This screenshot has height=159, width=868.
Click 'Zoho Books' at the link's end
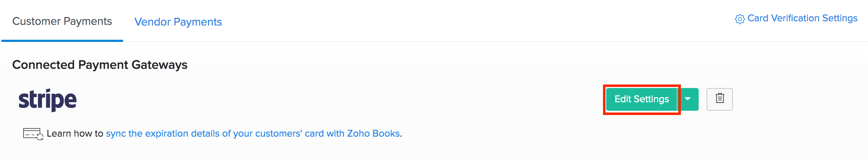[x=373, y=133]
